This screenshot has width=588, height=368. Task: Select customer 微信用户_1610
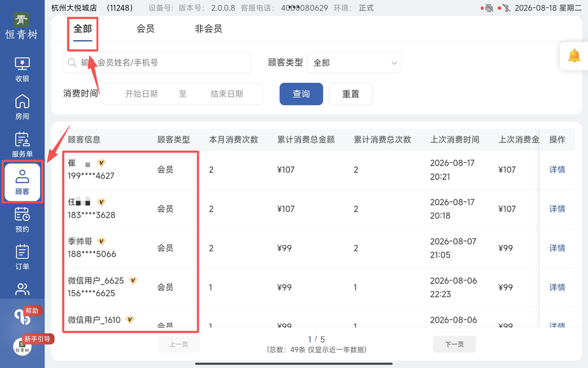tap(94, 320)
